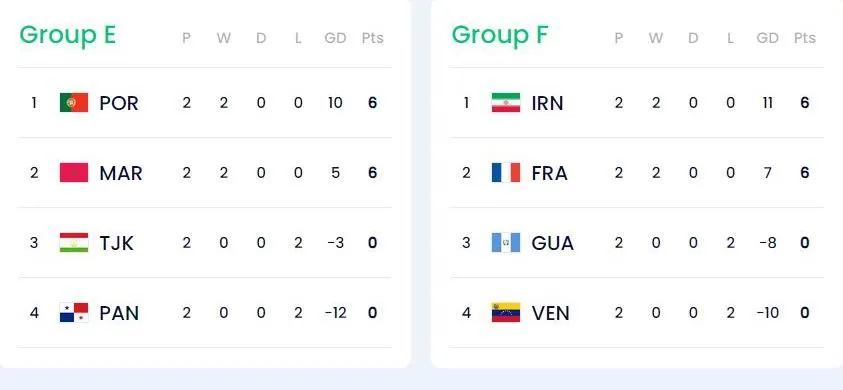Select the VEN team name
This screenshot has width=843, height=390.
point(551,313)
